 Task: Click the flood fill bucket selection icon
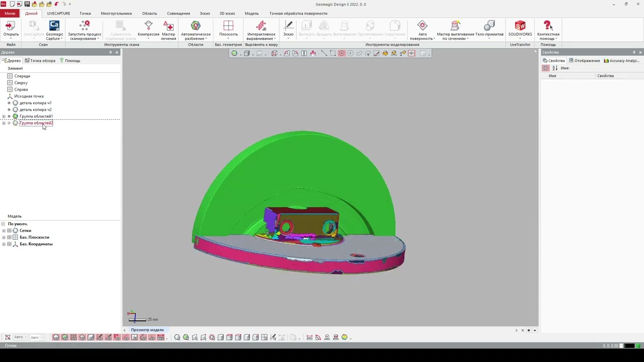pyautogui.click(x=385, y=53)
